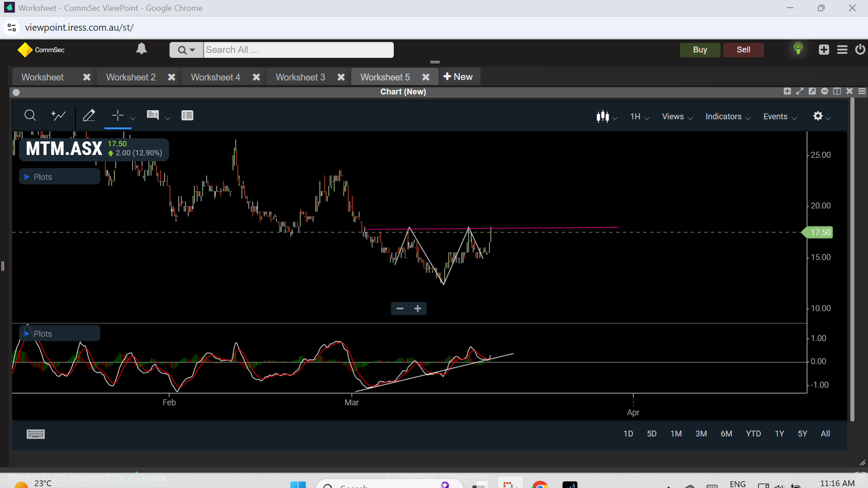Select the 3M time range
Viewport: 868px width, 488px height.
[701, 434]
